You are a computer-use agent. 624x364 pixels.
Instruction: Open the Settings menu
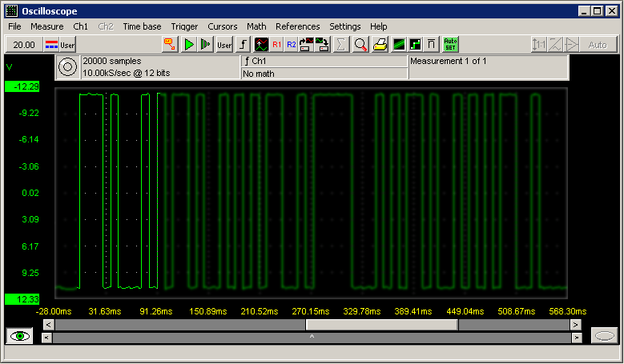(x=345, y=26)
